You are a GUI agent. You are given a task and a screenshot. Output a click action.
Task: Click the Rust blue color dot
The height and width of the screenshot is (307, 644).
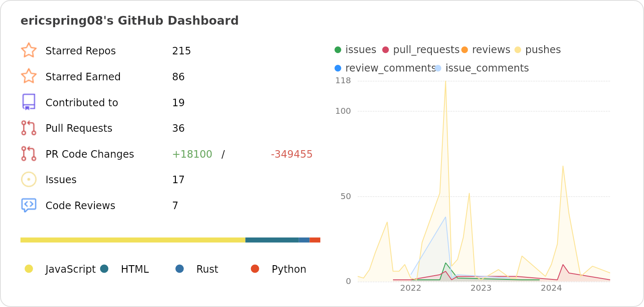[180, 269]
